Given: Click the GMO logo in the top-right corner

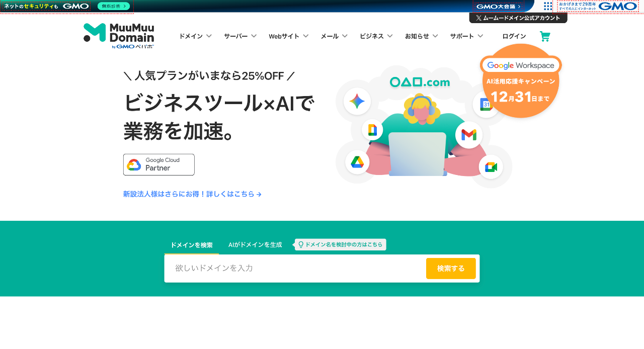Looking at the screenshot, I should [x=617, y=6].
